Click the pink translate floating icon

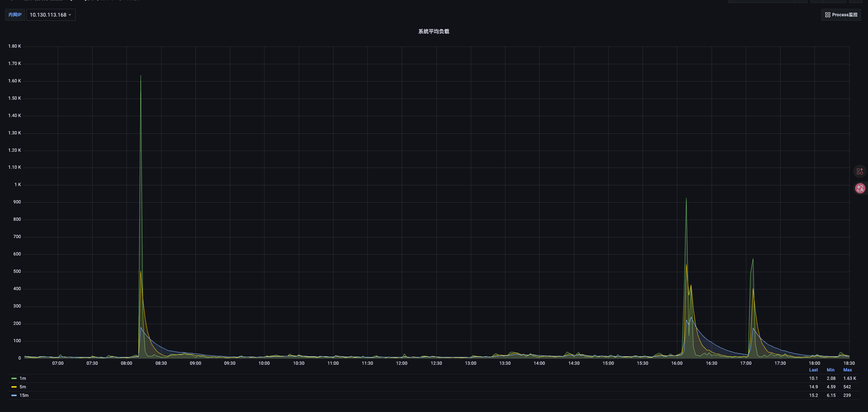pos(860,188)
